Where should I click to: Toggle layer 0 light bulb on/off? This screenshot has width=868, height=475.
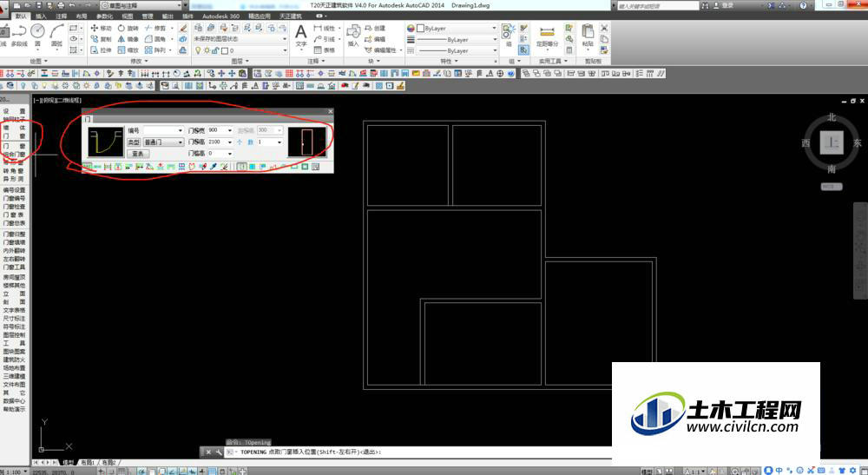pyautogui.click(x=198, y=50)
